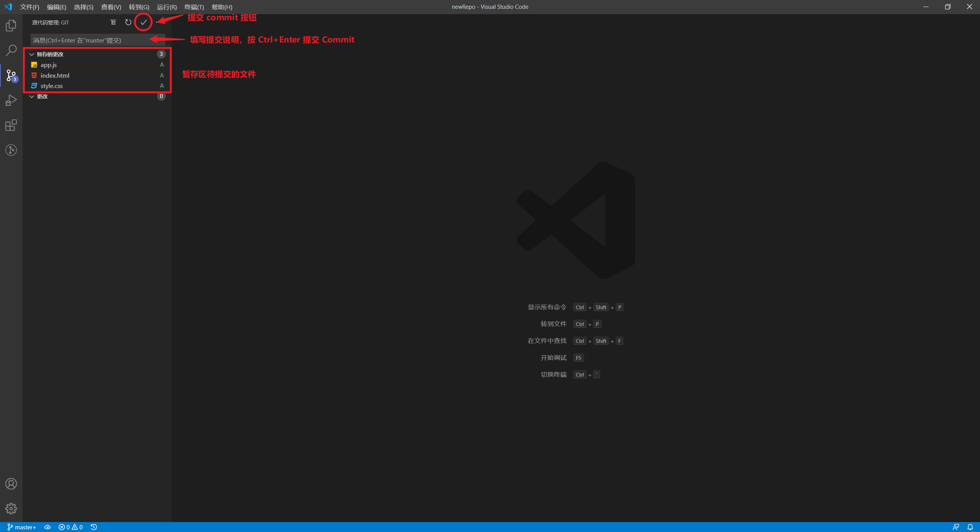Select the staged index.html file
Screen dimensions: 980x532
(98, 75)
